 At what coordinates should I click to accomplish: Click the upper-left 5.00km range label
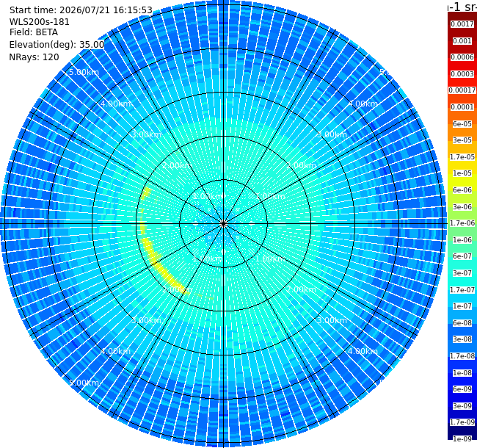click(x=84, y=72)
